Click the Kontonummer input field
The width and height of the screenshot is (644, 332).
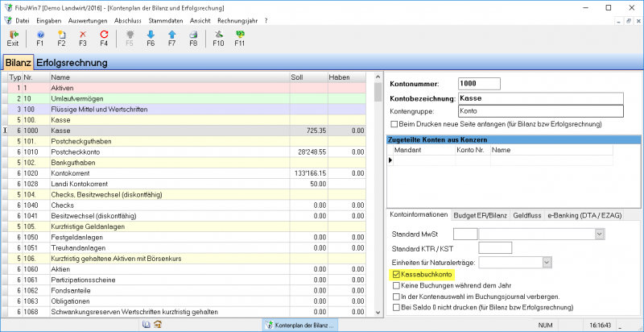click(479, 84)
